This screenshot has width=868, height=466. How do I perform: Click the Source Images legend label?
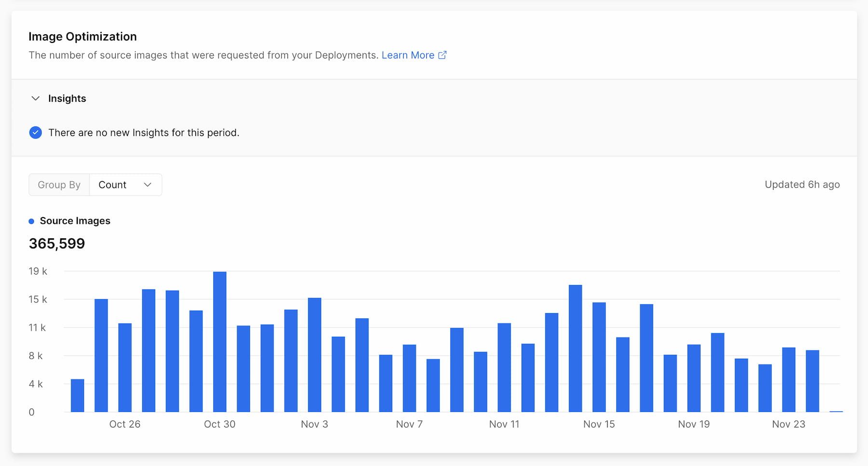[75, 221]
